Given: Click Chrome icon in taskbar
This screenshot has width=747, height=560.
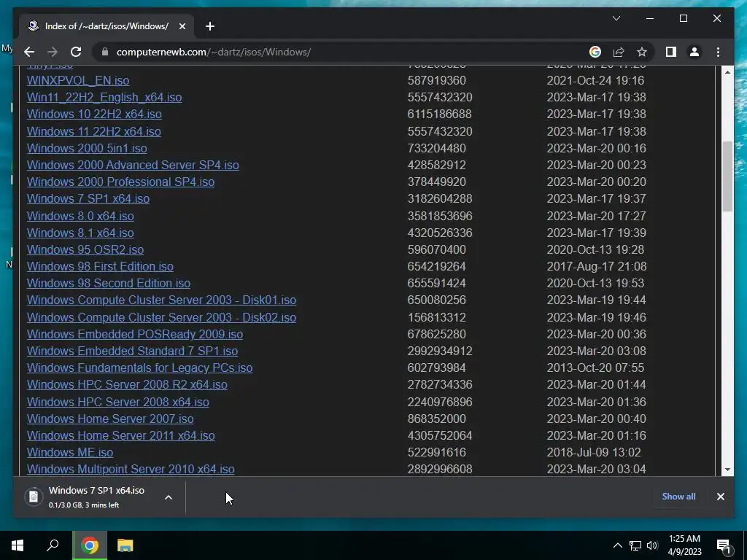Looking at the screenshot, I should [x=89, y=545].
